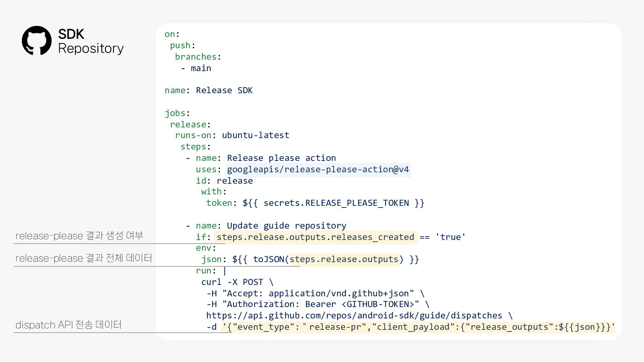Click the 'runs-on: ubuntu-latest' line
Image resolution: width=644 pixels, height=362 pixels.
point(232,135)
